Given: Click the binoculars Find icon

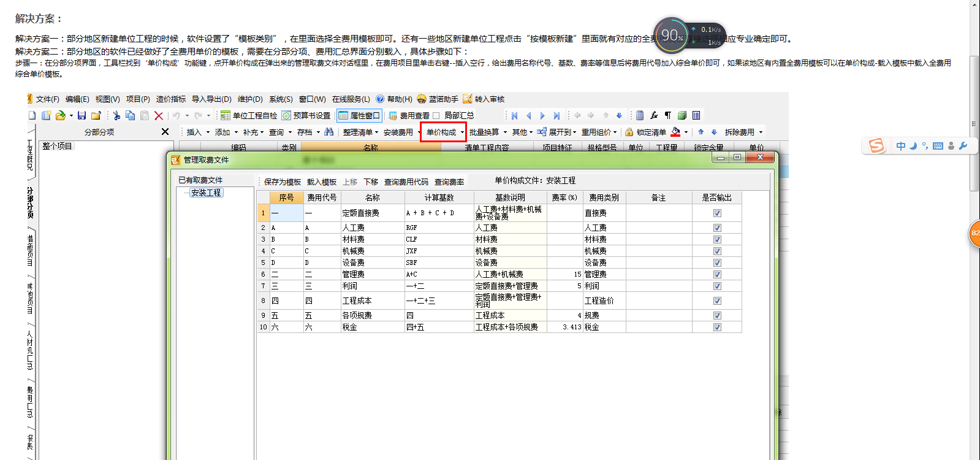Looking at the screenshot, I should coord(329,132).
